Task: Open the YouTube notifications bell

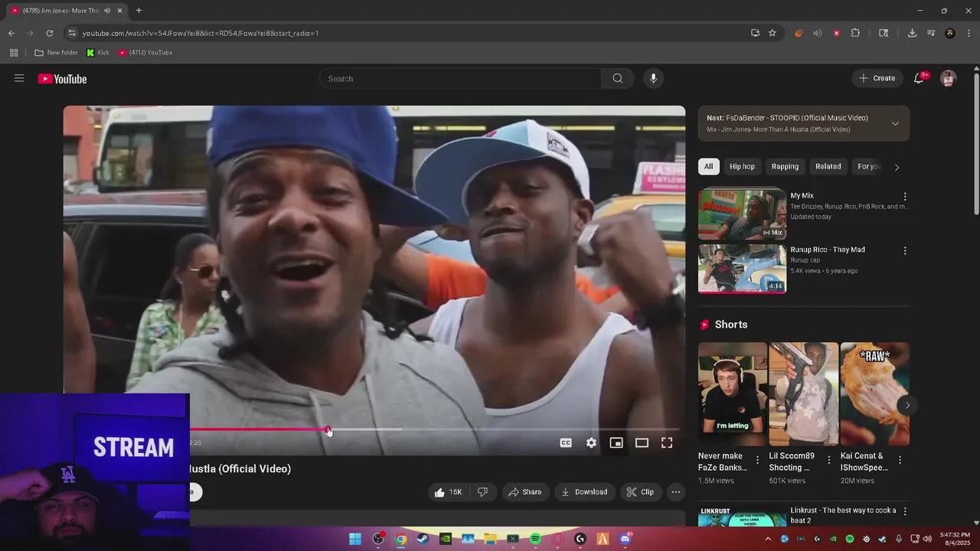Action: click(x=919, y=78)
